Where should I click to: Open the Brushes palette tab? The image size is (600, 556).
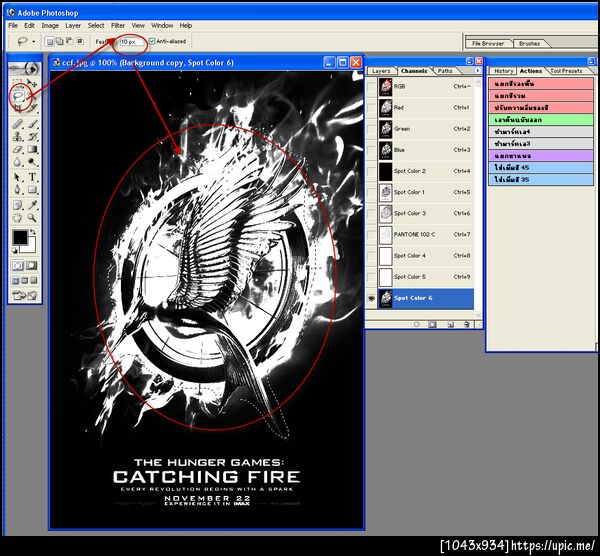pos(529,44)
